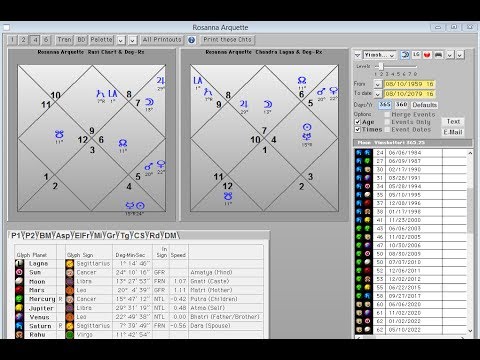Click the second dasha icon in 12/06/2011 row
480x360 pixels.
tap(367, 270)
